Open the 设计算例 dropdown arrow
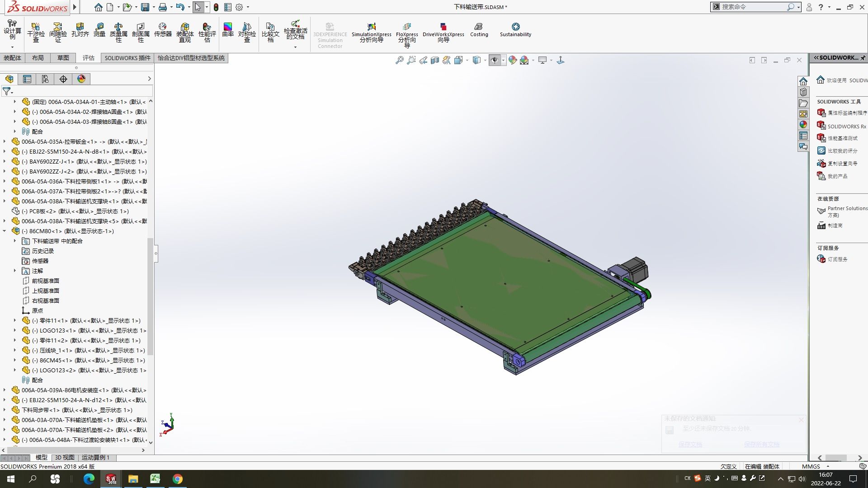868x488 pixels. pos(12,47)
